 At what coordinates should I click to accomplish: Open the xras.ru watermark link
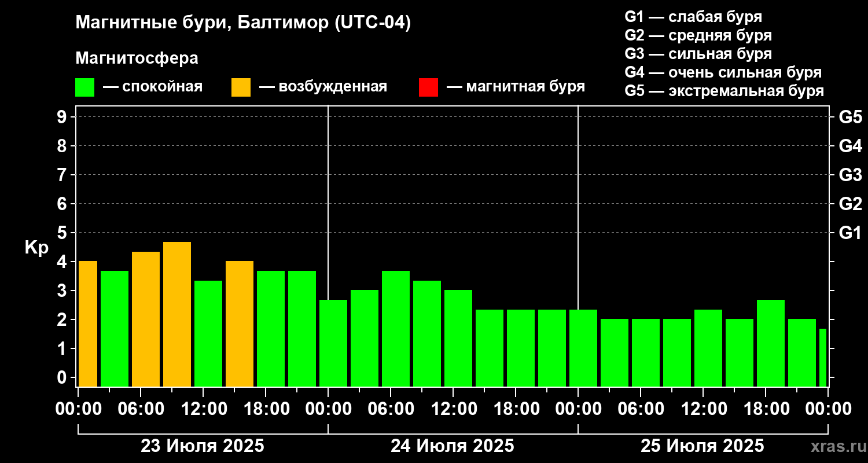point(834,447)
